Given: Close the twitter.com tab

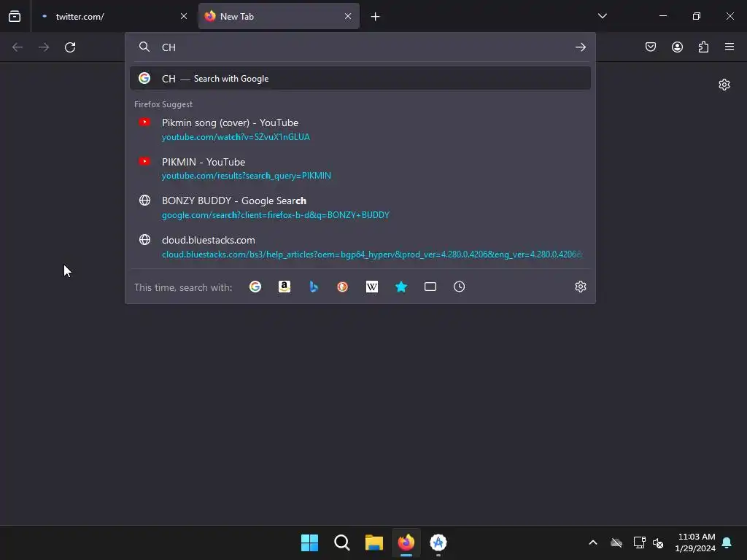Looking at the screenshot, I should 184,16.
